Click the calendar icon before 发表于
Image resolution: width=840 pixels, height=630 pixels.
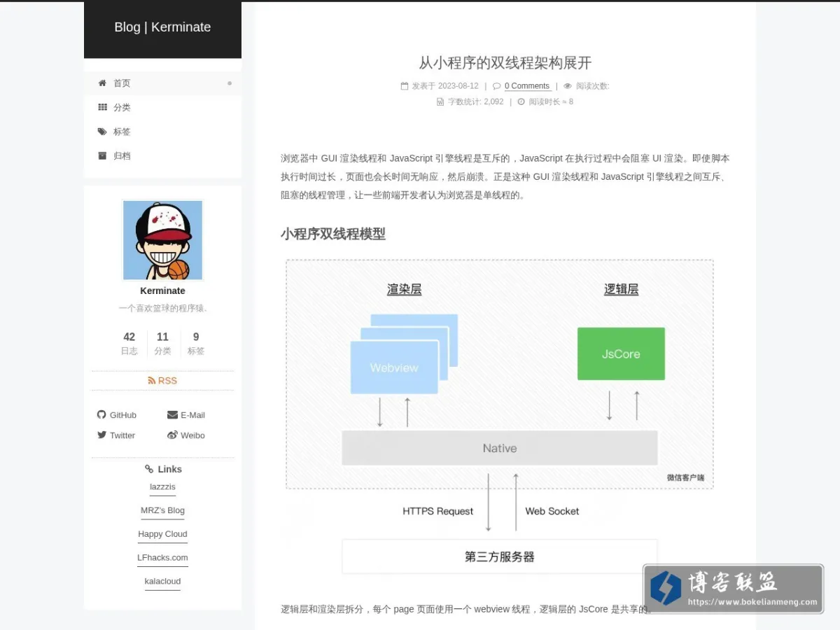(405, 86)
